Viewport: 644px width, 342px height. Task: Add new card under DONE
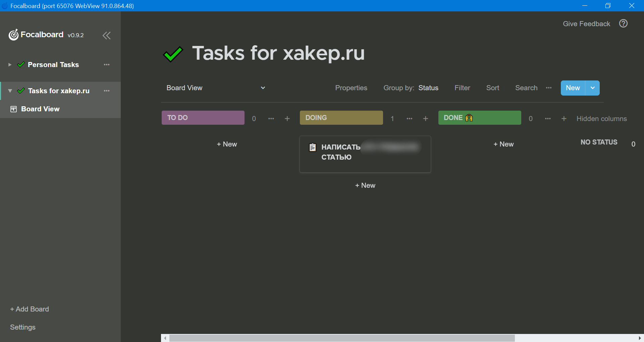coord(503,144)
